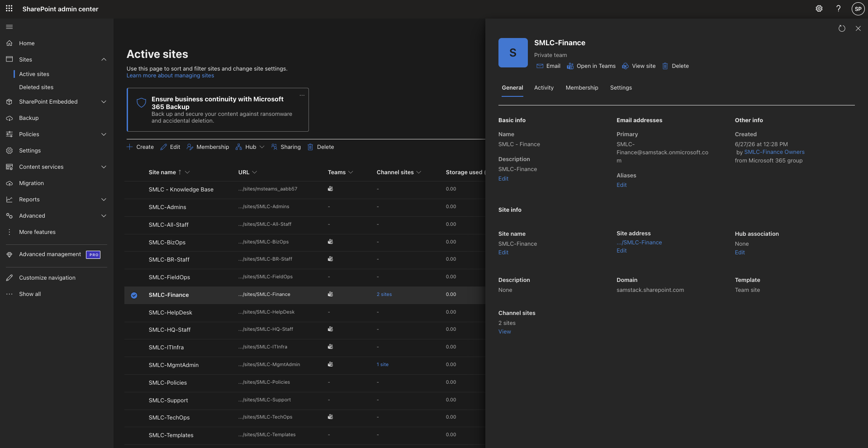Deselect the SMLC-Finance row checkmark
This screenshot has height=448, width=868.
pyautogui.click(x=134, y=295)
